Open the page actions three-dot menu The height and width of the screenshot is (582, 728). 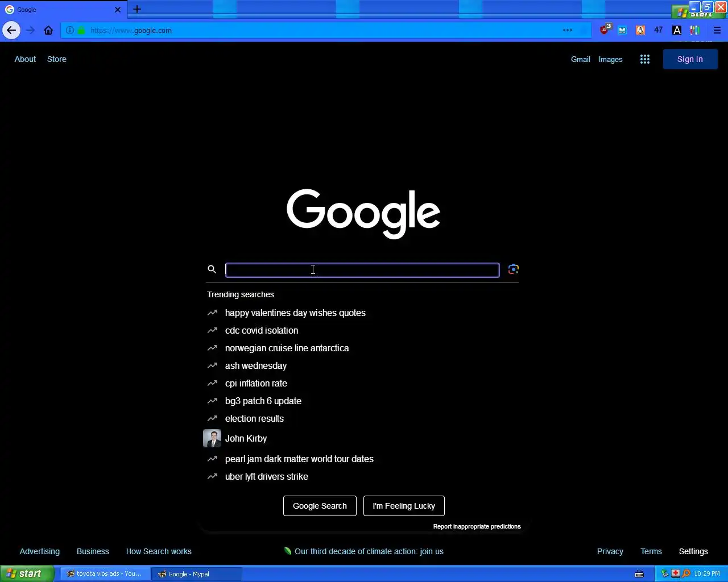coord(568,31)
